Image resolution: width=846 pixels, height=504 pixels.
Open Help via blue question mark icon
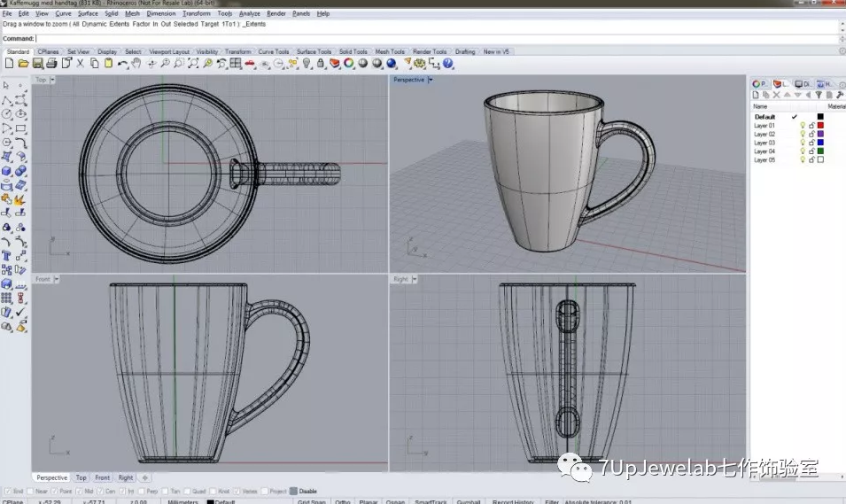(x=448, y=64)
